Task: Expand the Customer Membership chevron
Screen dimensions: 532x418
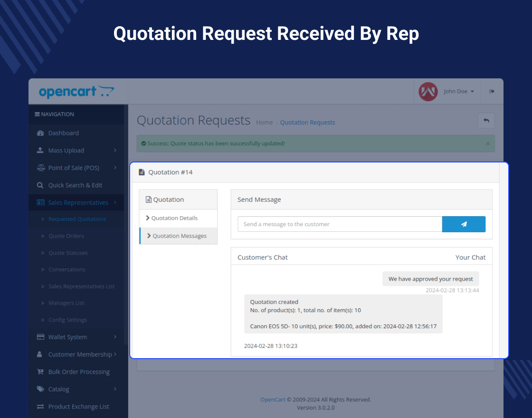Action: (x=115, y=354)
